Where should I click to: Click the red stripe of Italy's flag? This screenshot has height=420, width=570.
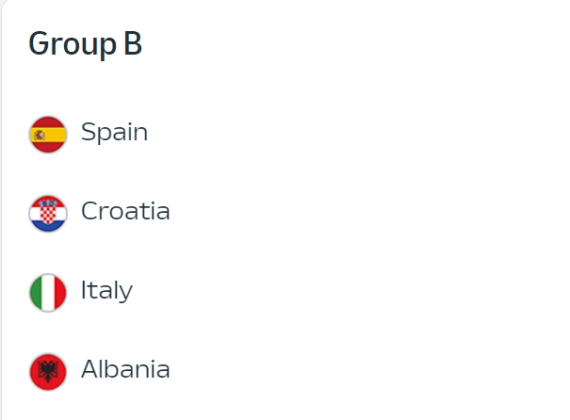(x=60, y=293)
